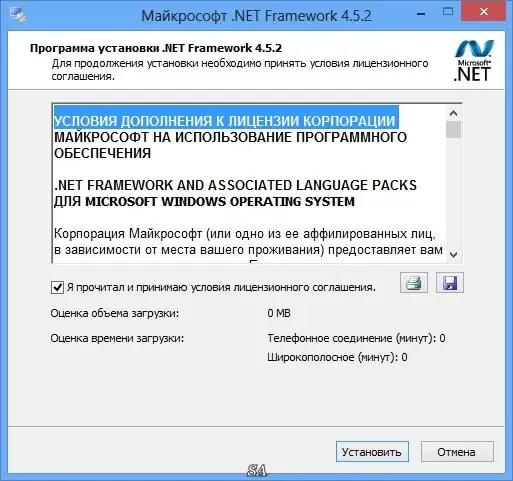The image size is (513, 481).
Task: Click the print license agreement icon
Action: point(414,283)
